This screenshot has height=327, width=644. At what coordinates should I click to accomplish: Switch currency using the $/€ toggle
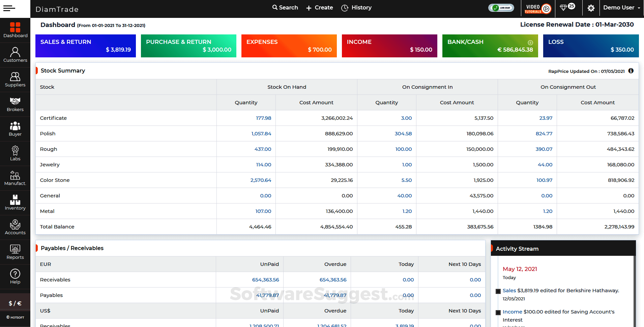pos(15,301)
